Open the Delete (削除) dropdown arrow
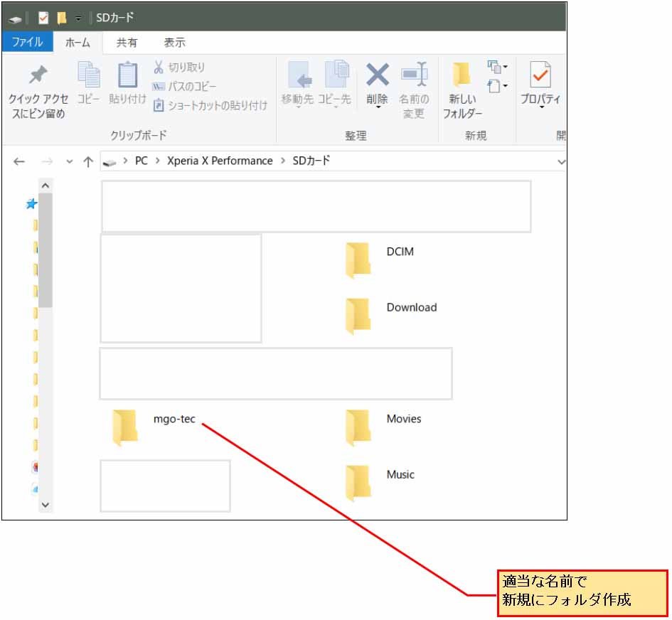Screen dimensions: 672x620 [378, 107]
